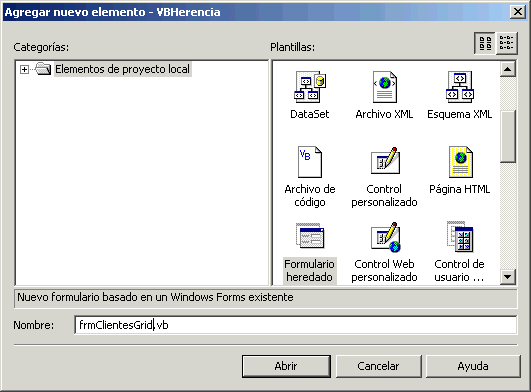The width and height of the screenshot is (531, 392).
Task: Click the Abrir button
Action: [x=286, y=366]
